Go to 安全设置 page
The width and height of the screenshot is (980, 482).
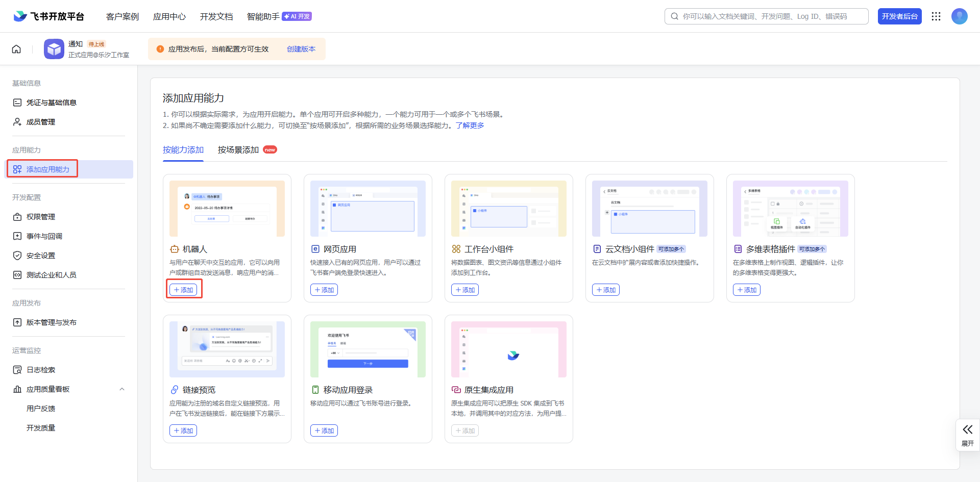pyautogui.click(x=41, y=256)
